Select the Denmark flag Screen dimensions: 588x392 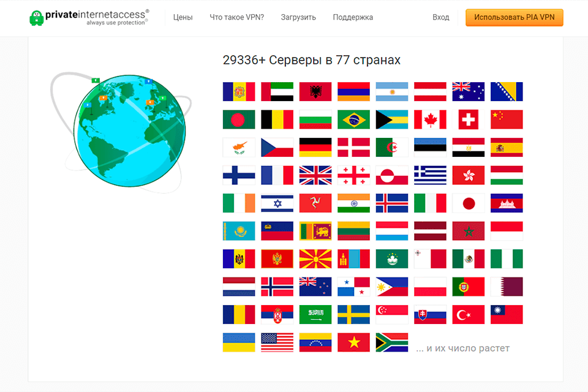353,148
